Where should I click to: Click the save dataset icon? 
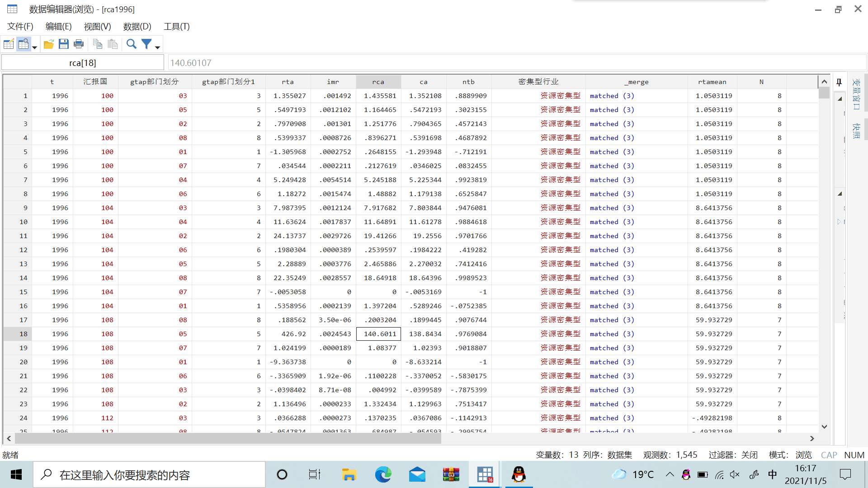(x=63, y=43)
